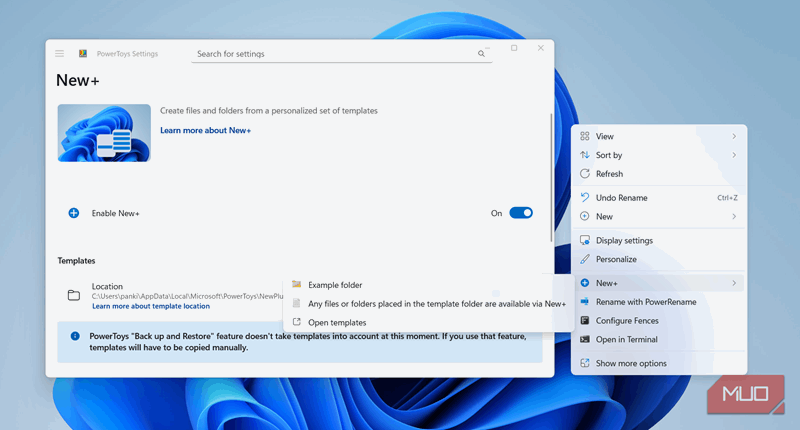Open Display settings from context menu

(x=624, y=241)
